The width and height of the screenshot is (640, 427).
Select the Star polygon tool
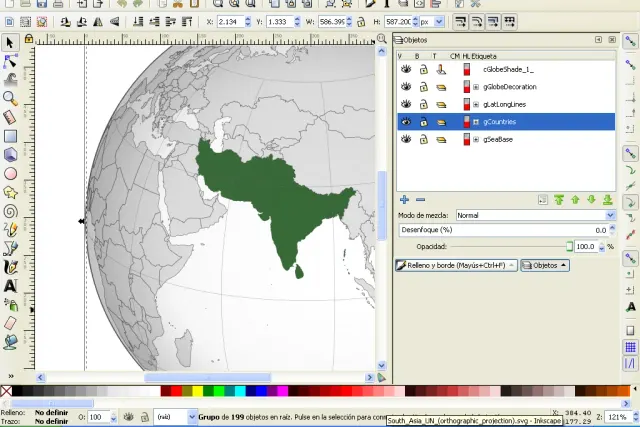[x=10, y=192]
